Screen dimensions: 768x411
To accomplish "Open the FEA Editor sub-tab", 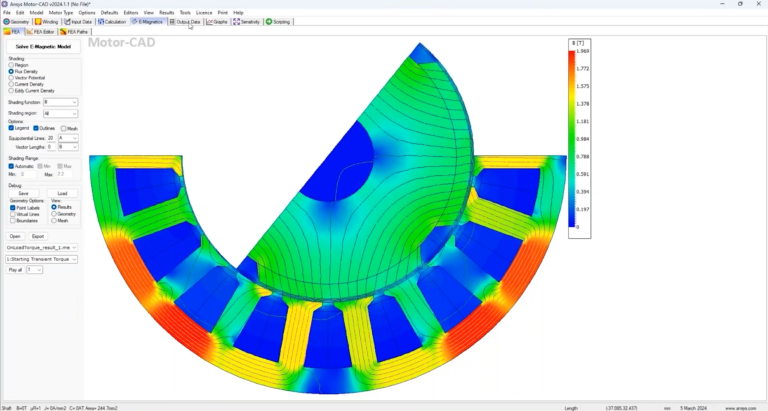I will (x=41, y=32).
